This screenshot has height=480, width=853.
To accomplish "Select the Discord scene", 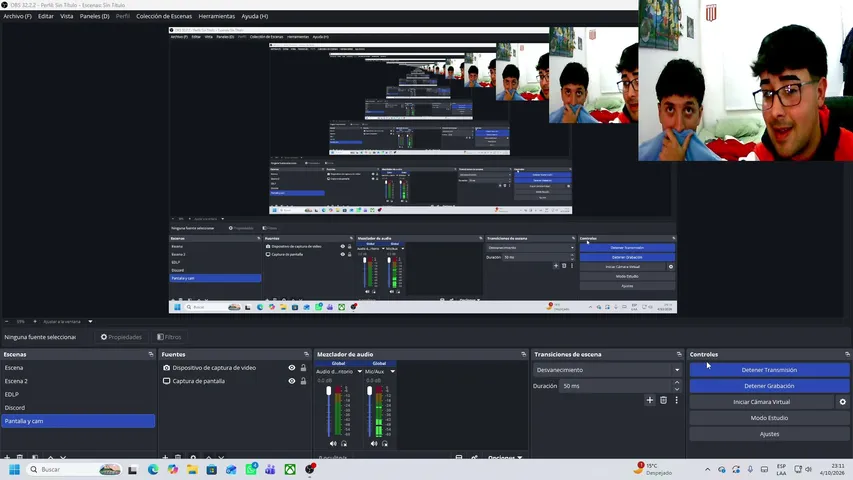I will (x=78, y=408).
